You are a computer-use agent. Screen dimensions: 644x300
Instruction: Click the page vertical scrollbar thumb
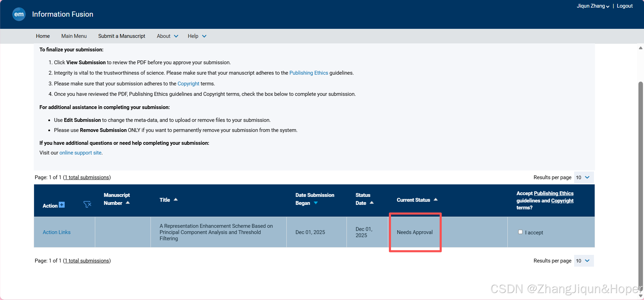641,186
